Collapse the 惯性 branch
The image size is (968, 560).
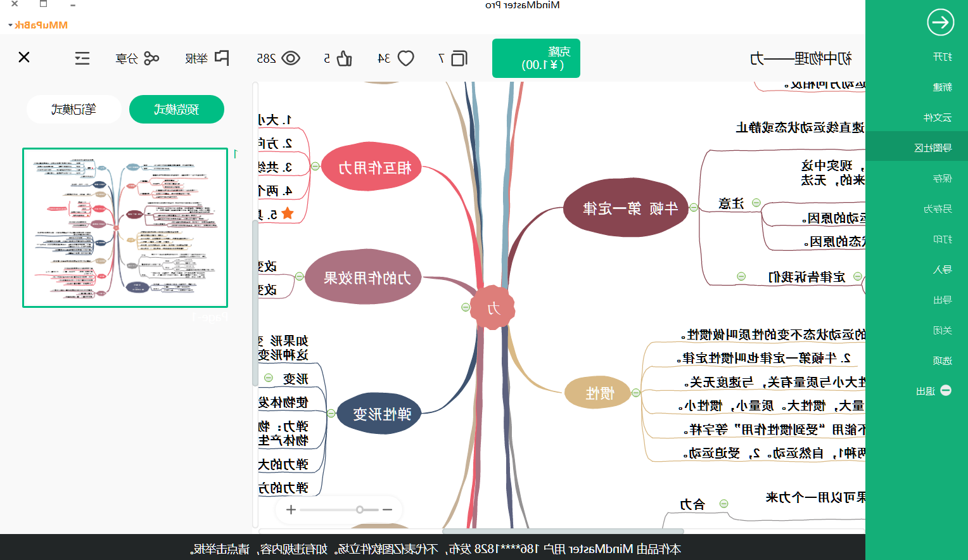tap(636, 393)
